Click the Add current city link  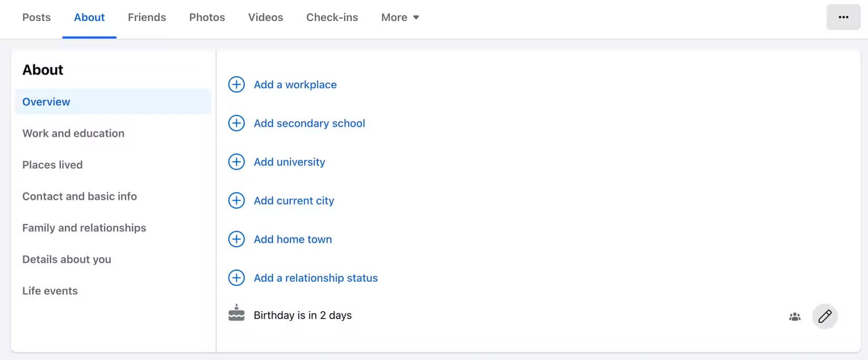click(294, 201)
